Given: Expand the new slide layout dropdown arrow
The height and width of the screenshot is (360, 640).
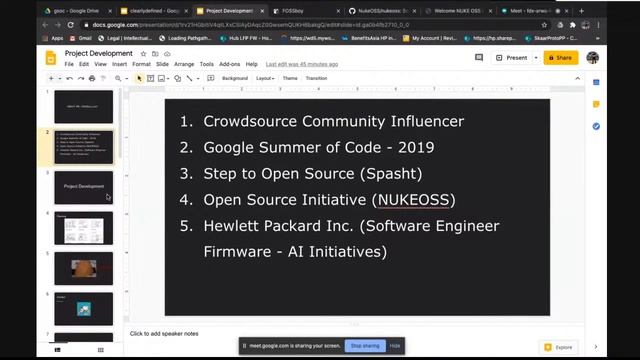Looking at the screenshot, I should coord(60,79).
